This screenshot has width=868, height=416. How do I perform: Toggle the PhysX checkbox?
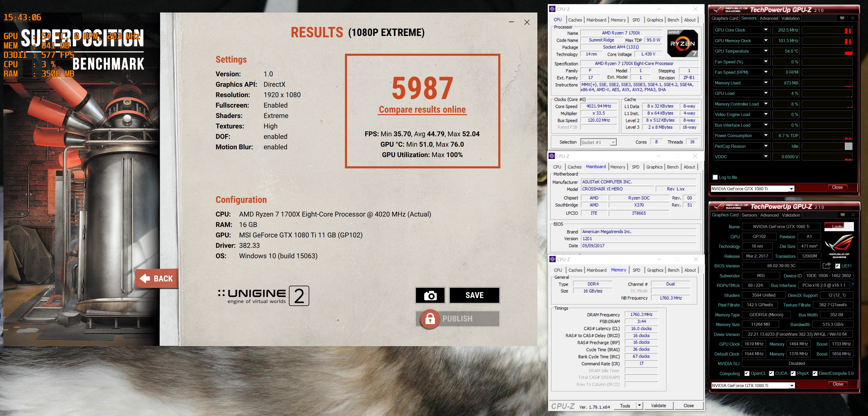tap(793, 373)
